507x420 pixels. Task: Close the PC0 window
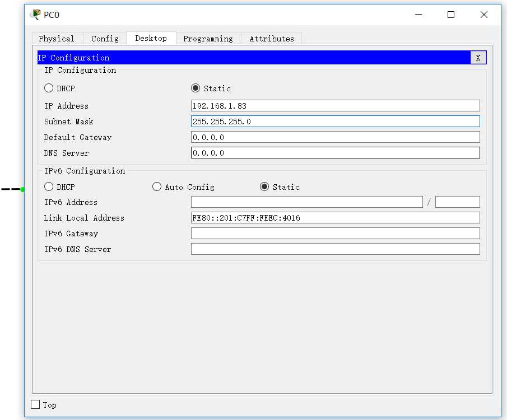483,15
